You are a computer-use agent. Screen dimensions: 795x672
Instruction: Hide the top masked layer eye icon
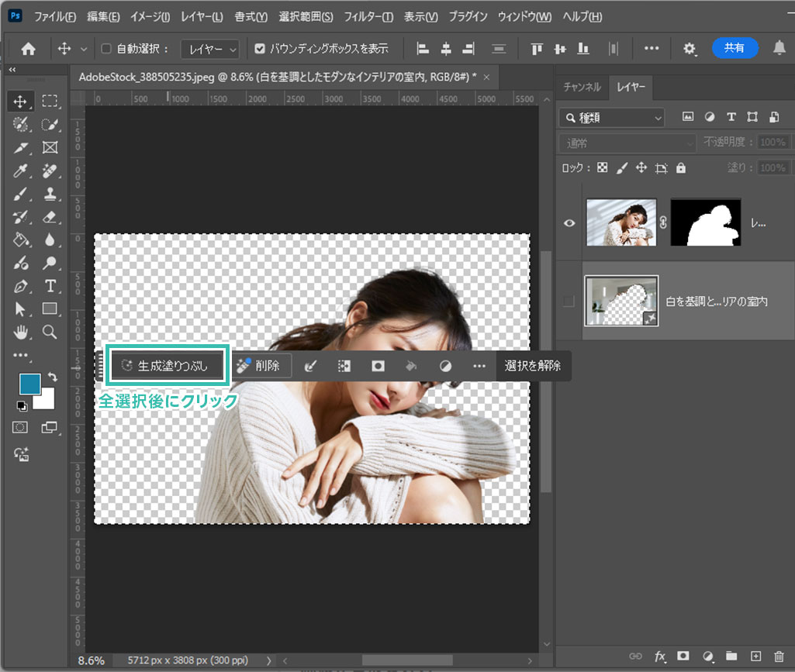point(569,223)
